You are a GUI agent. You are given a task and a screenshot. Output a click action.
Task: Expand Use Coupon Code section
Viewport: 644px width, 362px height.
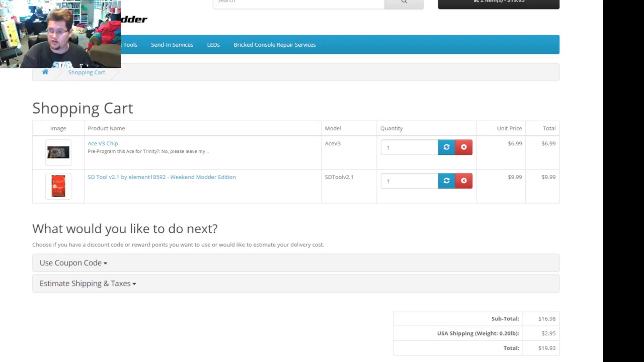73,263
